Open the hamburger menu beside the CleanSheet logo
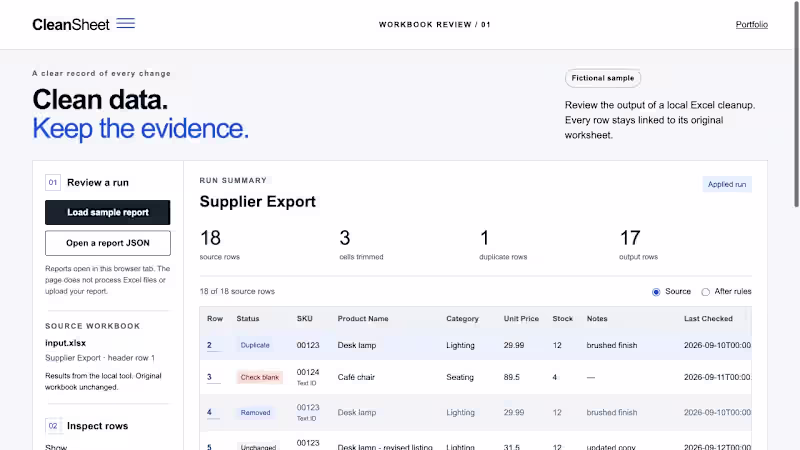Viewport: 800px width, 450px height. click(126, 23)
